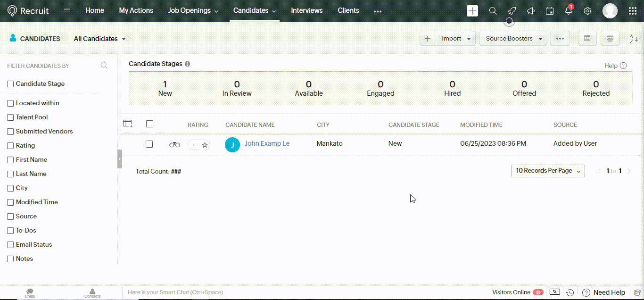
Task: Go to the Interviews tab
Action: 306,10
